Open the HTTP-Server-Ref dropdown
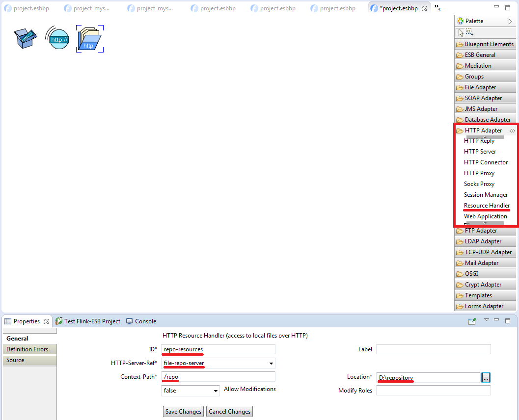Image resolution: width=519 pixels, height=420 pixels. click(x=271, y=364)
